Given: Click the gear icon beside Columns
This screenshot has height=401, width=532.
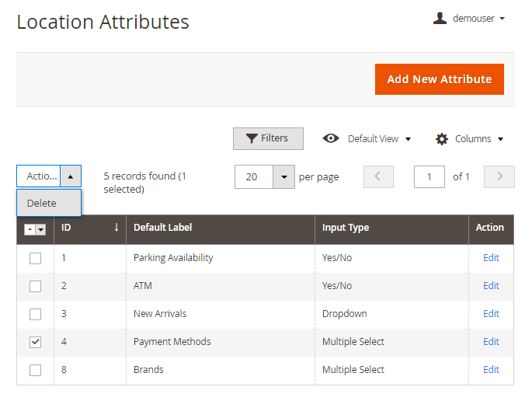Looking at the screenshot, I should 442,139.
